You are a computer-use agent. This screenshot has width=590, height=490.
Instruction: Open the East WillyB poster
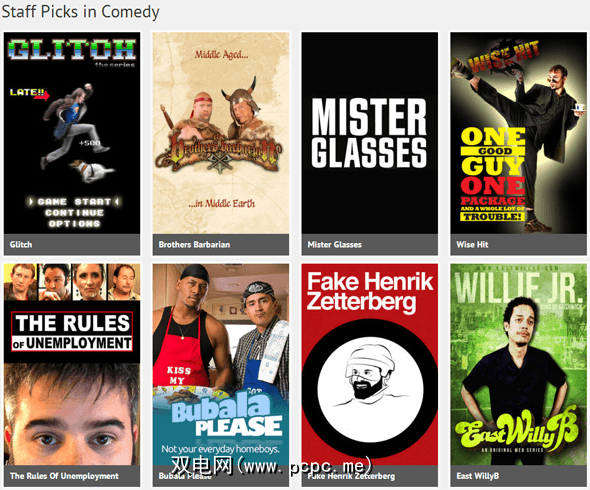(519, 364)
